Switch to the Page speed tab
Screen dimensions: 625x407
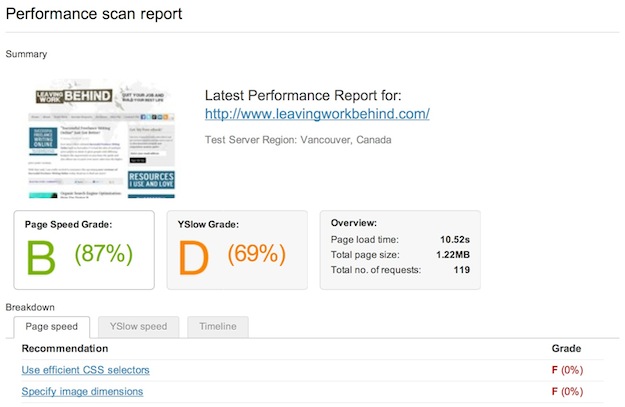(x=51, y=327)
